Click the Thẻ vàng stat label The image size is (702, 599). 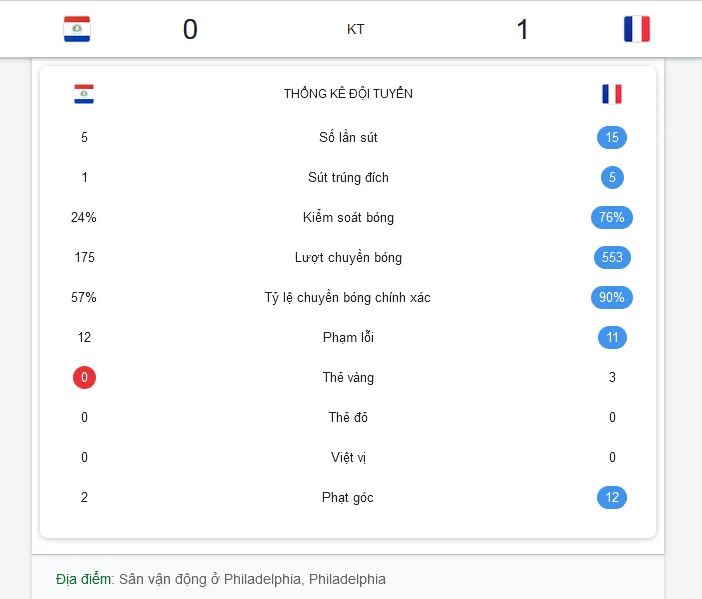348,377
